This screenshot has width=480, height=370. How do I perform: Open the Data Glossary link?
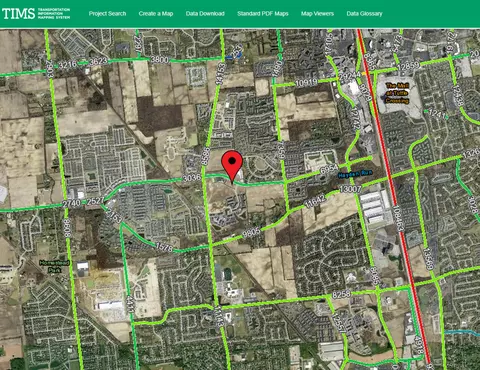pyautogui.click(x=364, y=14)
